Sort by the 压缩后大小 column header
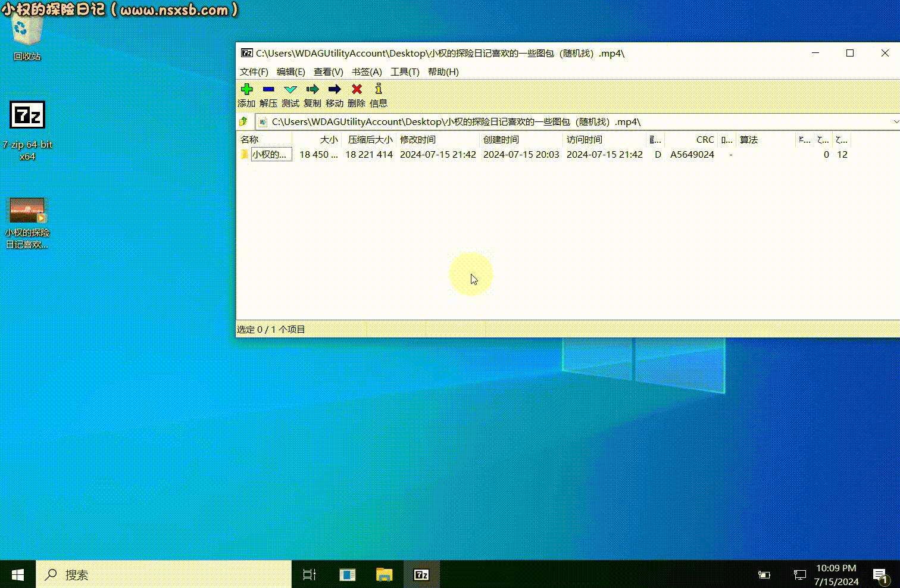 point(368,140)
